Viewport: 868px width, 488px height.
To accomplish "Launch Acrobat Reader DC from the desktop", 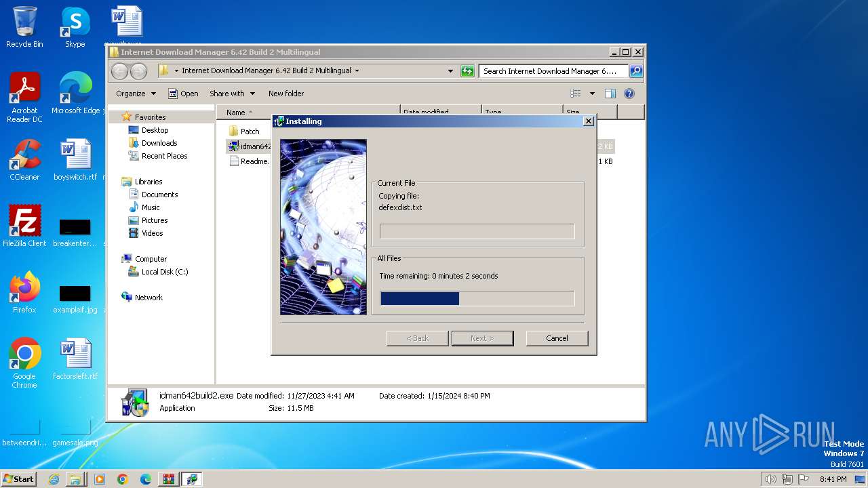I will (x=24, y=98).
